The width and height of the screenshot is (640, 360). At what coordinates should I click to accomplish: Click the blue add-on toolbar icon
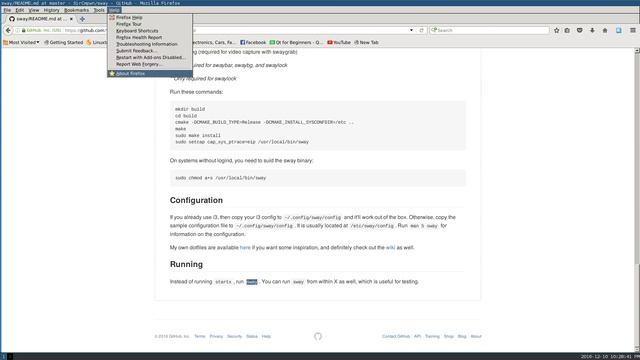coord(619,30)
